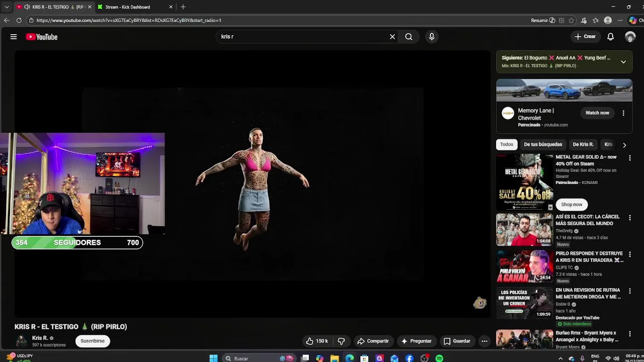Add page to favorites with star
Image resolution: width=644 pixels, height=362 pixels.
(571, 21)
